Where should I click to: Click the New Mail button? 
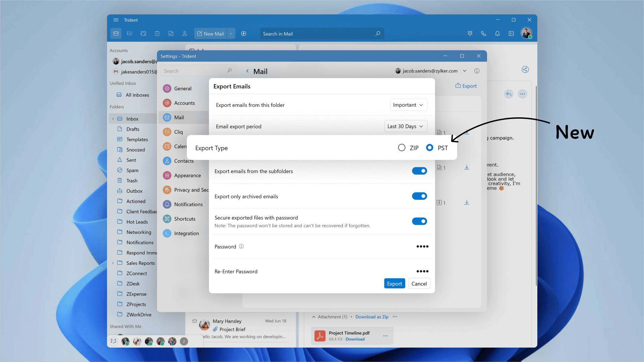(211, 34)
